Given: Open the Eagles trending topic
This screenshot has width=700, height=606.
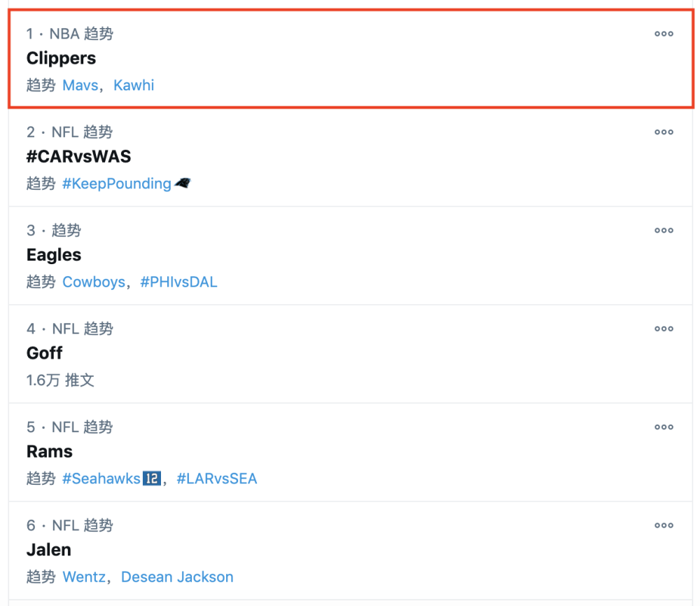Looking at the screenshot, I should [x=54, y=255].
